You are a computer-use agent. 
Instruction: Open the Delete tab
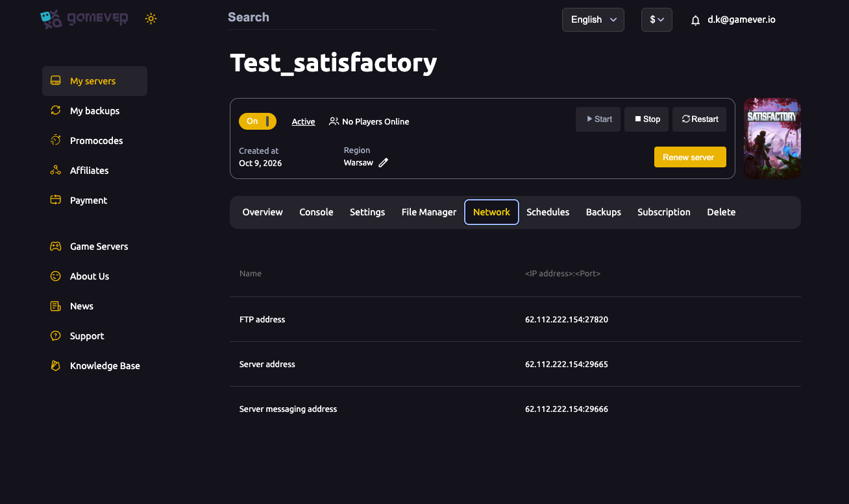click(x=721, y=212)
